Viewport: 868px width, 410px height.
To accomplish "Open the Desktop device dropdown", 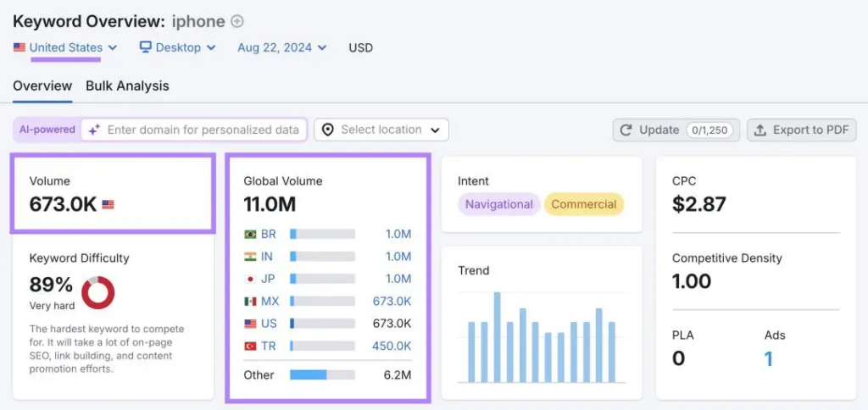I will (177, 47).
